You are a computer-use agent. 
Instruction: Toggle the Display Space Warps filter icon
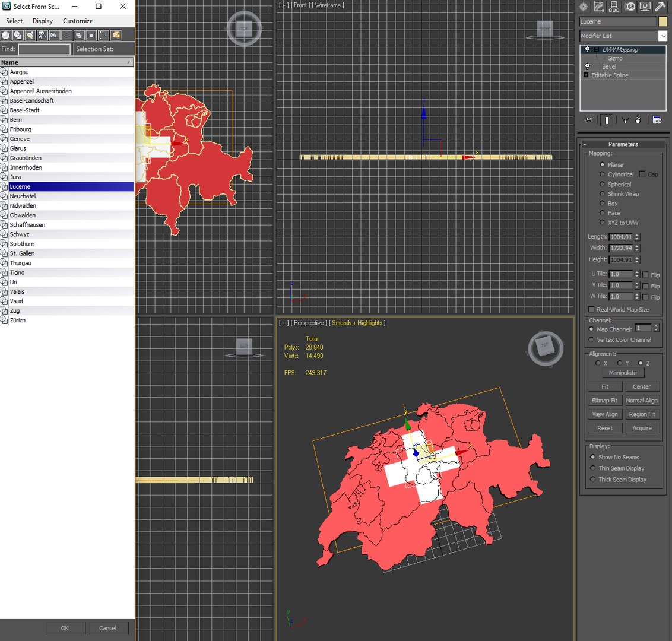click(x=66, y=35)
